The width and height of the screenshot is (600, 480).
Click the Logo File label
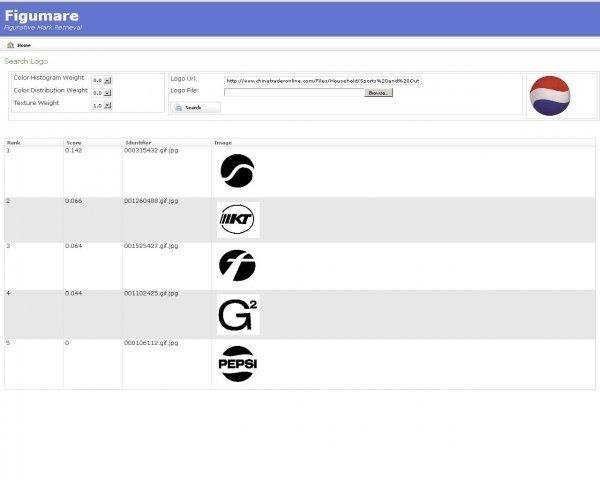tap(184, 91)
